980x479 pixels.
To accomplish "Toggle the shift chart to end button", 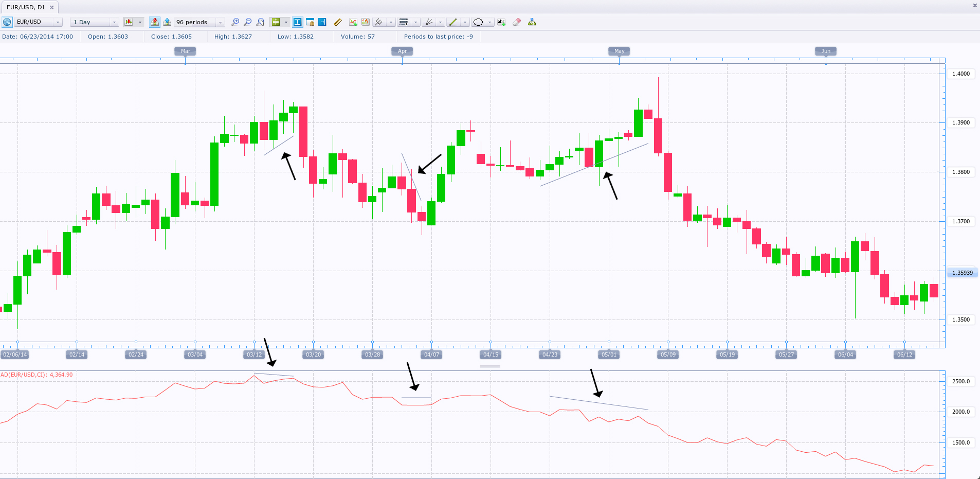I will point(322,22).
